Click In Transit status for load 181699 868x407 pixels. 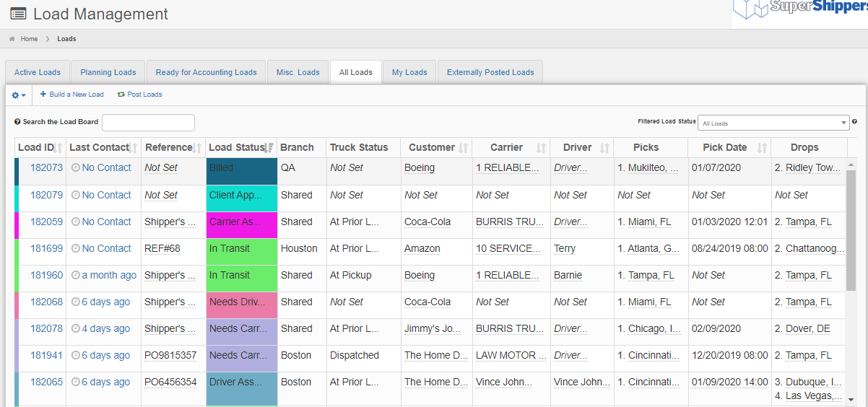coord(241,251)
